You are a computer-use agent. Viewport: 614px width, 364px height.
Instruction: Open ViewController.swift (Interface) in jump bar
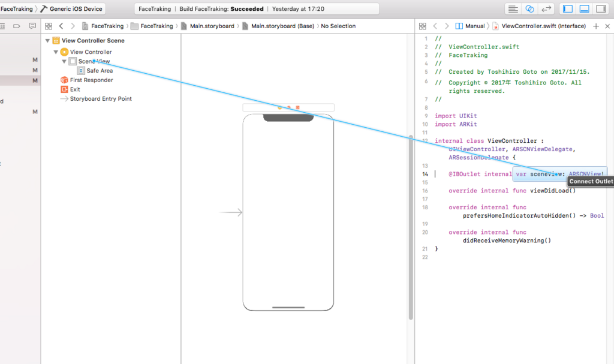tap(539, 26)
